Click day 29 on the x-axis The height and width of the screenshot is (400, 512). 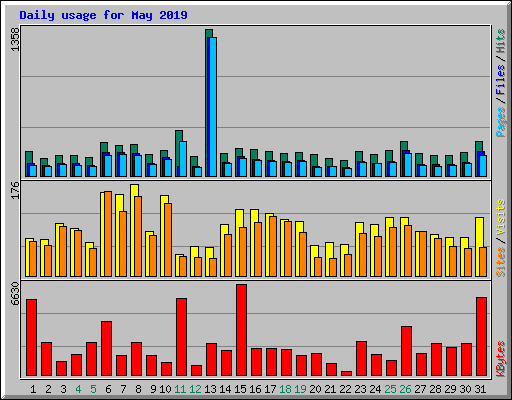tap(450, 389)
